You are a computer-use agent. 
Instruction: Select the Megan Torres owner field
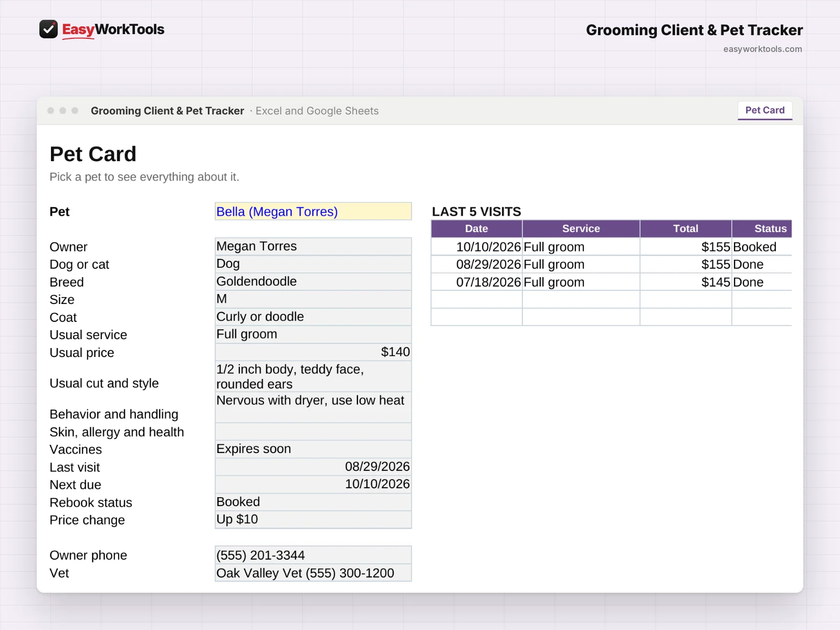click(313, 246)
